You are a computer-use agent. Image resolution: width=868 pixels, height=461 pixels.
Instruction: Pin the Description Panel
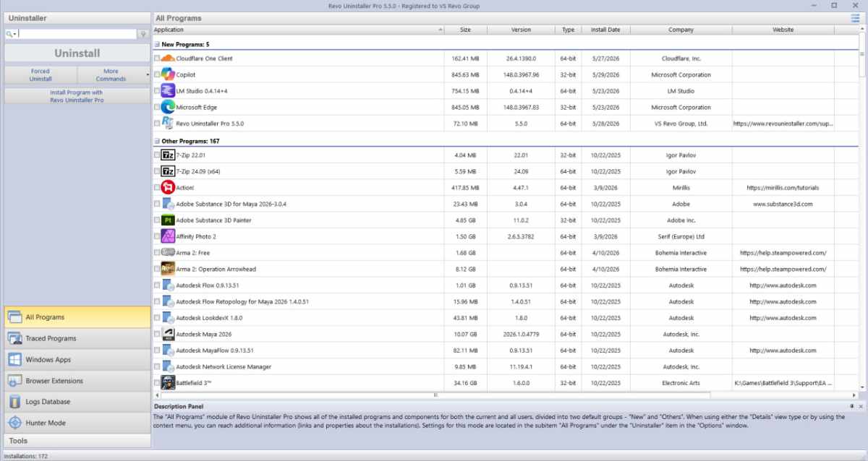pos(851,407)
